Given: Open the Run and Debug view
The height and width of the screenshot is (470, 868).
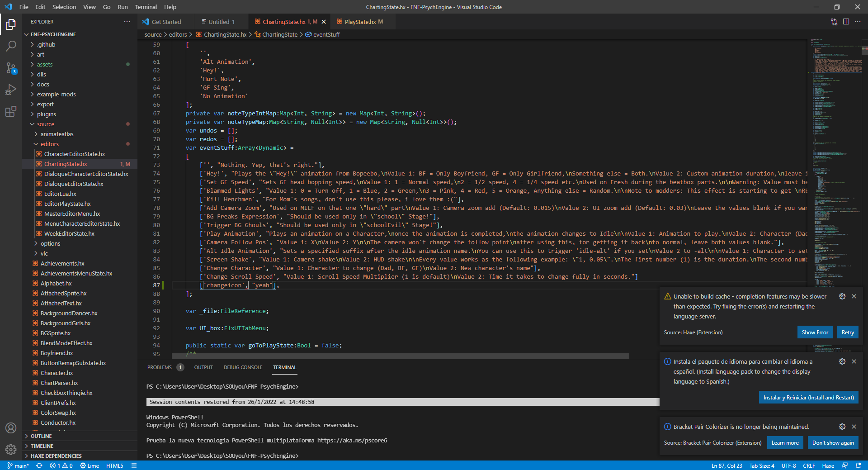Looking at the screenshot, I should click(x=11, y=90).
